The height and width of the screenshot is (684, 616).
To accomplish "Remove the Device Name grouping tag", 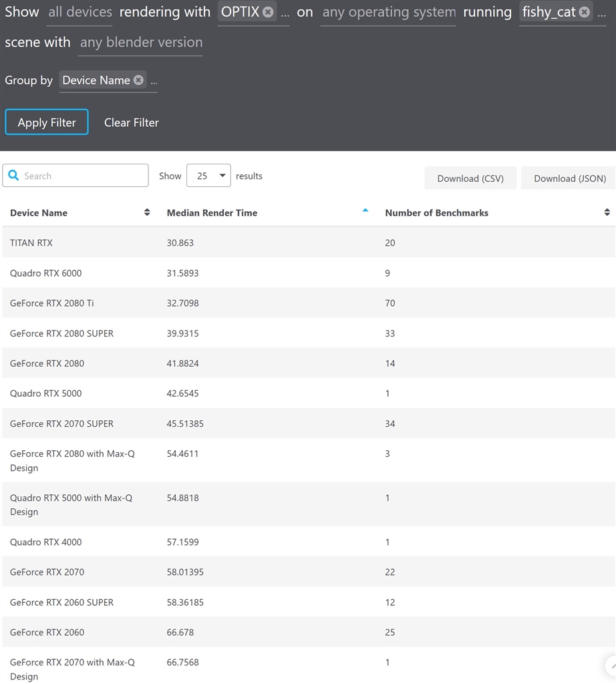I will tap(138, 80).
